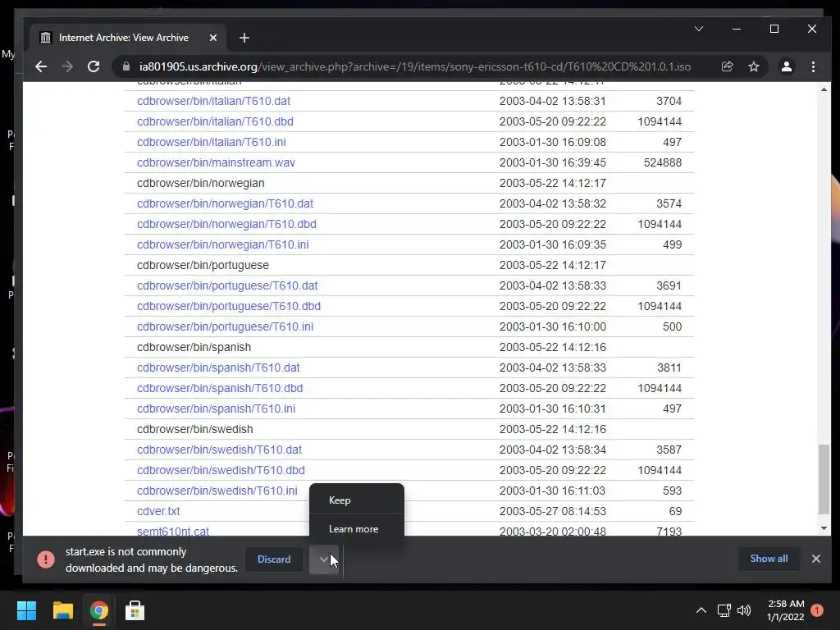Image resolution: width=840 pixels, height=630 pixels.
Task: Click the forward navigation arrow
Action: tap(67, 66)
